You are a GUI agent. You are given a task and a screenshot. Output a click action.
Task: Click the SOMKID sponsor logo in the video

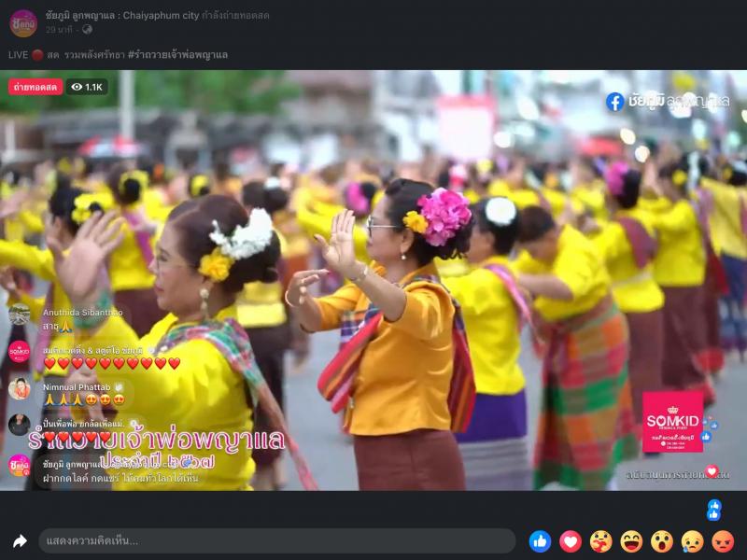[x=672, y=422]
